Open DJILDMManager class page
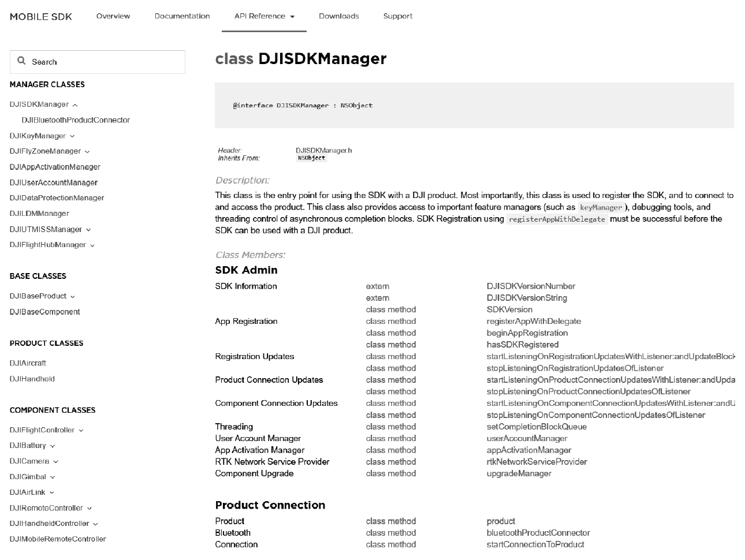Screen dimensions: 745x560 point(39,214)
